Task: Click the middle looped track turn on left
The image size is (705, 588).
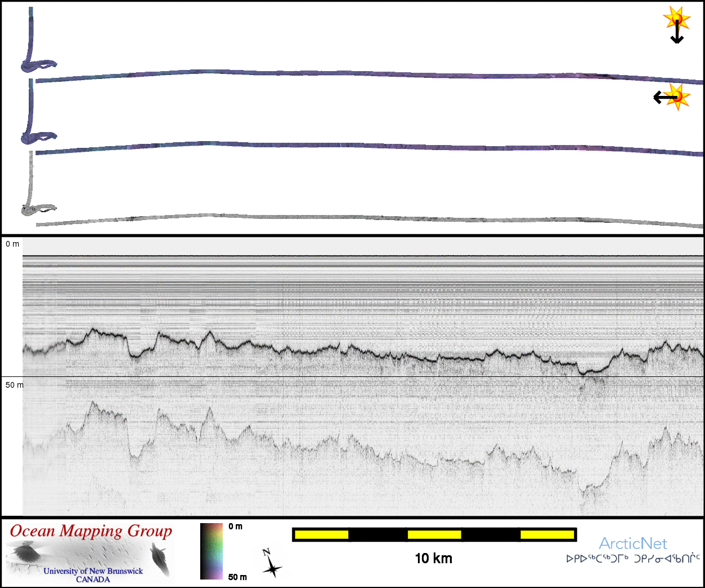Action: (38, 136)
